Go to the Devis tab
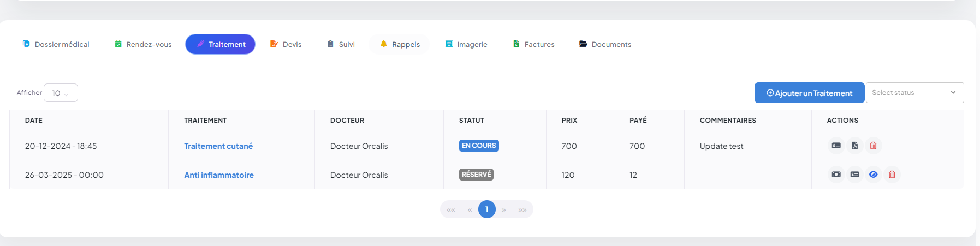Image resolution: width=980 pixels, height=246 pixels. (x=286, y=44)
